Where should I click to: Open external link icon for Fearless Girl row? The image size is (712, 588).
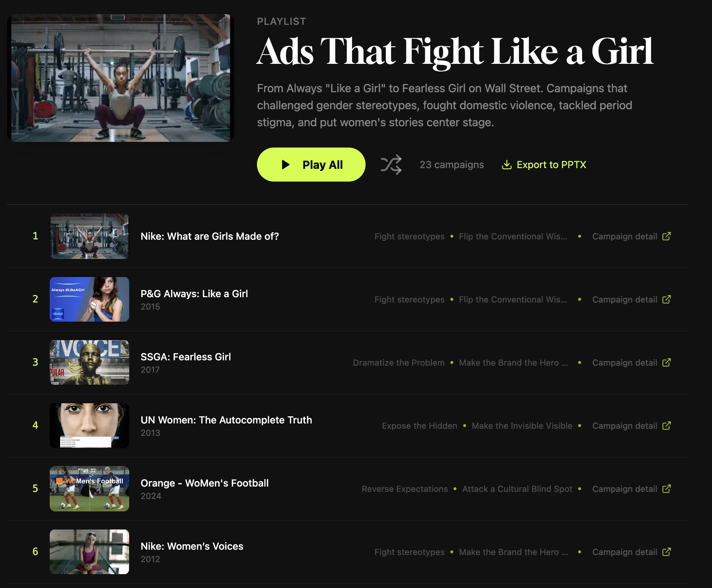pyautogui.click(x=666, y=362)
